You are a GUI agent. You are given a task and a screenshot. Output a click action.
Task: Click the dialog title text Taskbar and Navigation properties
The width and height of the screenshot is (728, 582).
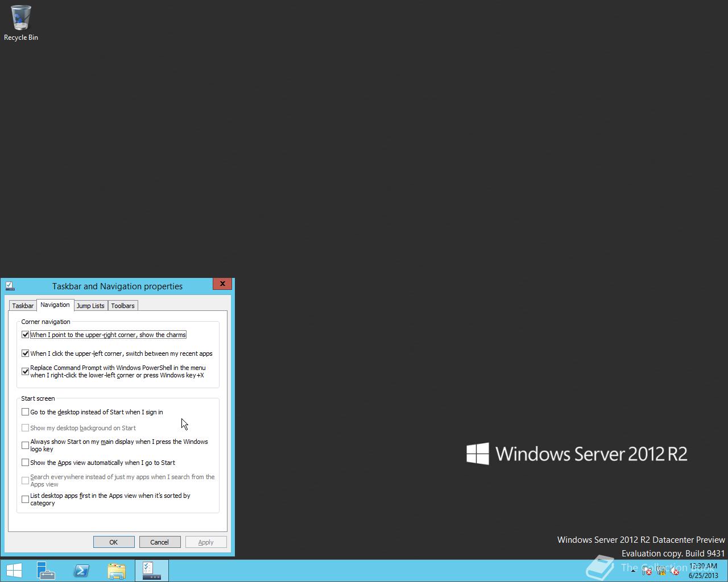coord(117,286)
